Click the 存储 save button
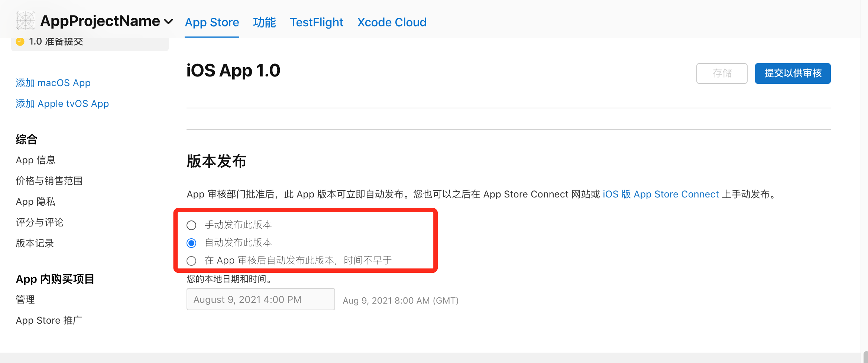Viewport: 868px width, 363px height. click(x=722, y=73)
